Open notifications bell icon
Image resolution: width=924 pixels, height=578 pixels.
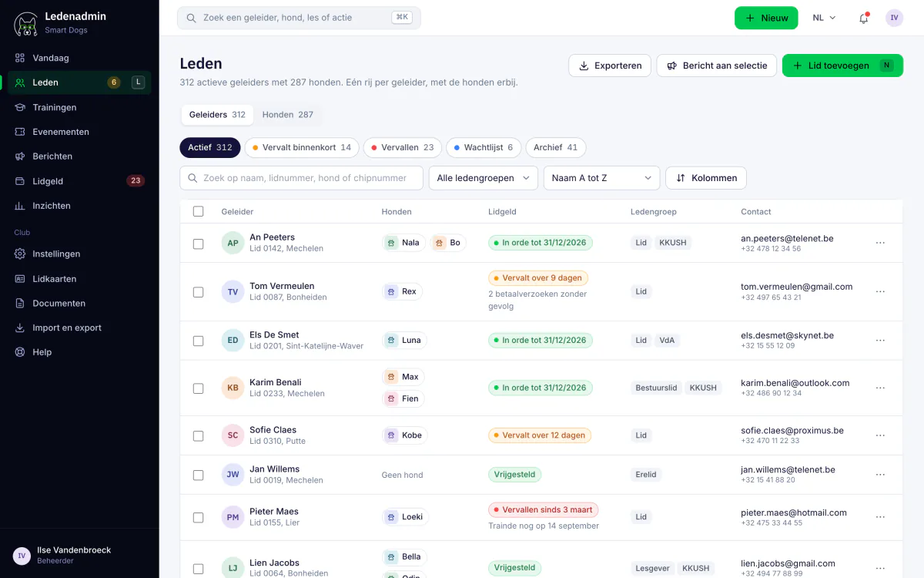pyautogui.click(x=863, y=18)
